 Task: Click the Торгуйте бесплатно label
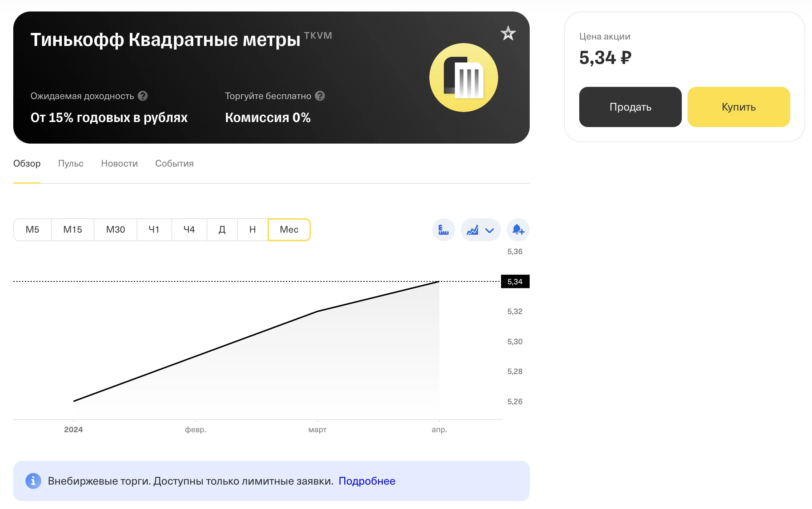[268, 96]
